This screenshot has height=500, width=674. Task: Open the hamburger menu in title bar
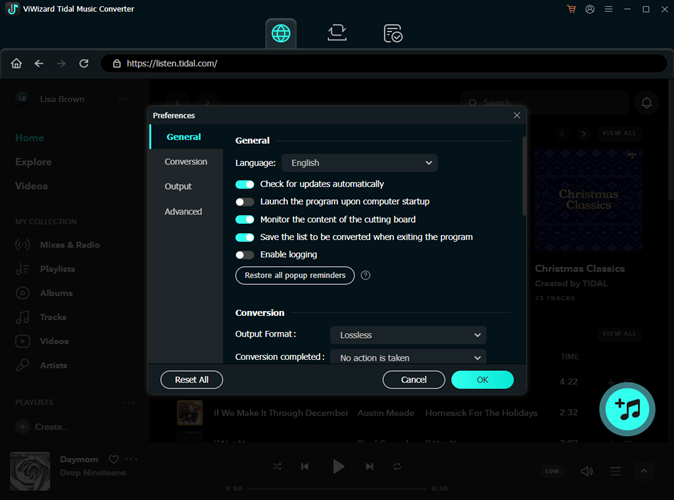tap(609, 9)
